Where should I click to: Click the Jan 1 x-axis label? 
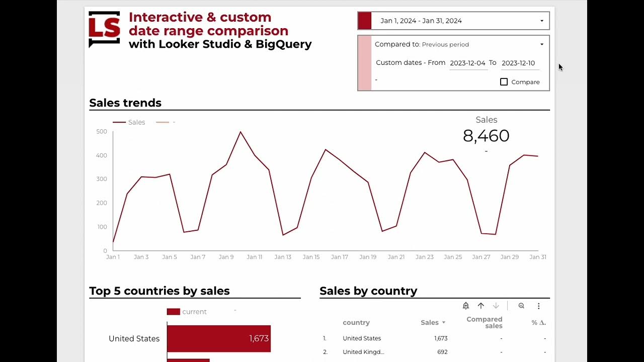point(113,257)
